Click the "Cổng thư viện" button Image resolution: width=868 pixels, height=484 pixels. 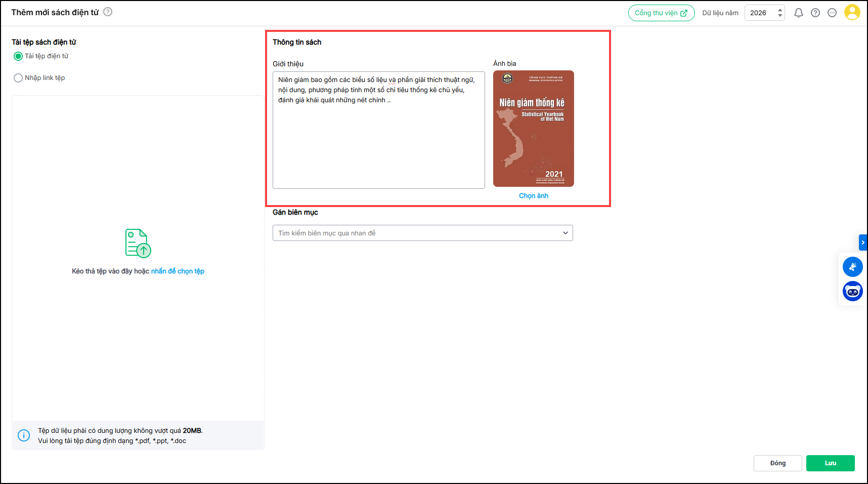[x=661, y=13]
